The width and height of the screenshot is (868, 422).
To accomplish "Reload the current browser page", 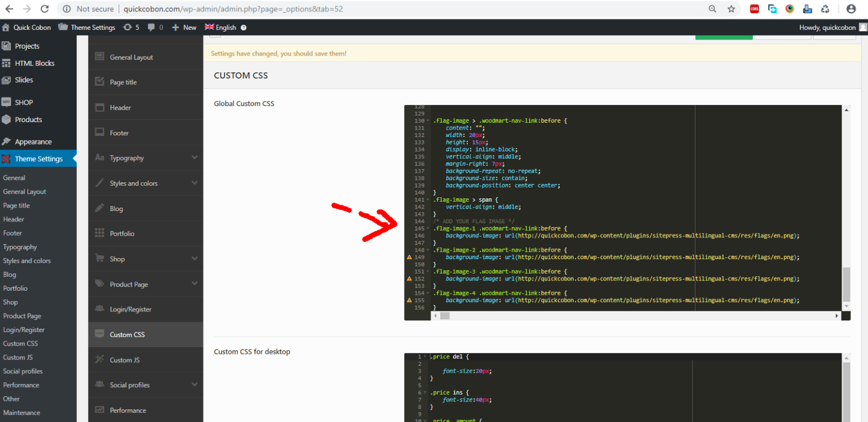I will coord(45,9).
